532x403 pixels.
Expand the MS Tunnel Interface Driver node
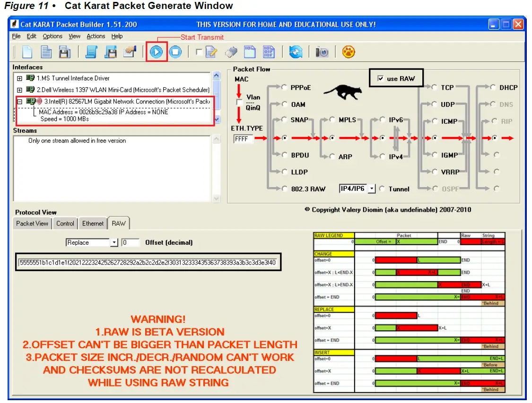point(20,78)
